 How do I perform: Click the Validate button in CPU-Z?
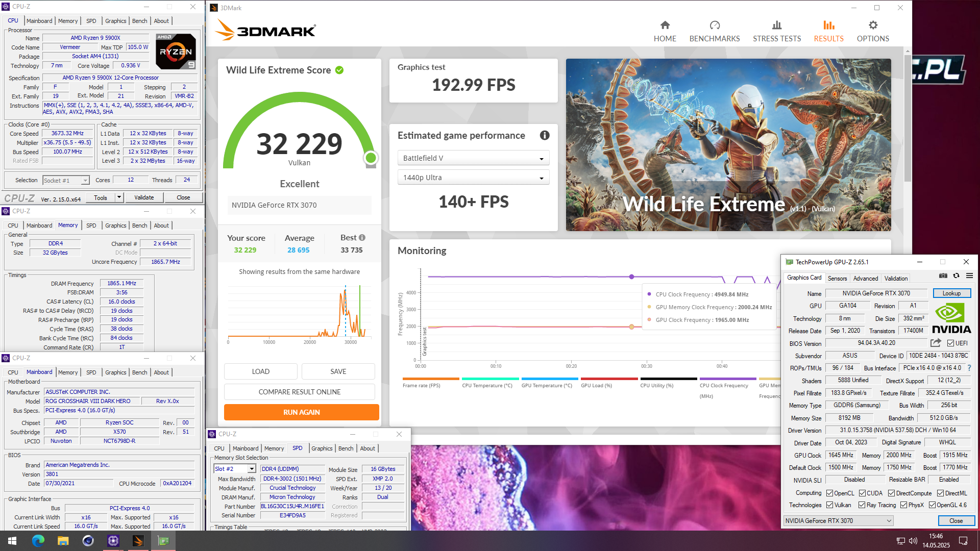pos(144,197)
